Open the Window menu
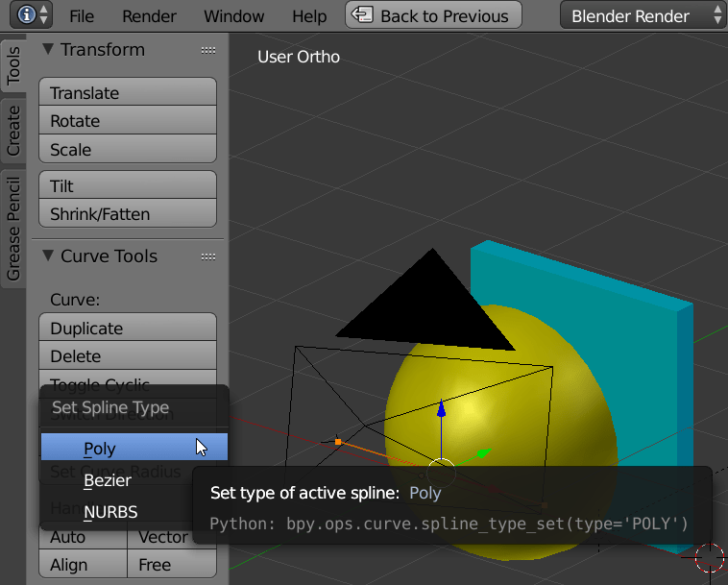This screenshot has height=585, width=728. coord(234,16)
